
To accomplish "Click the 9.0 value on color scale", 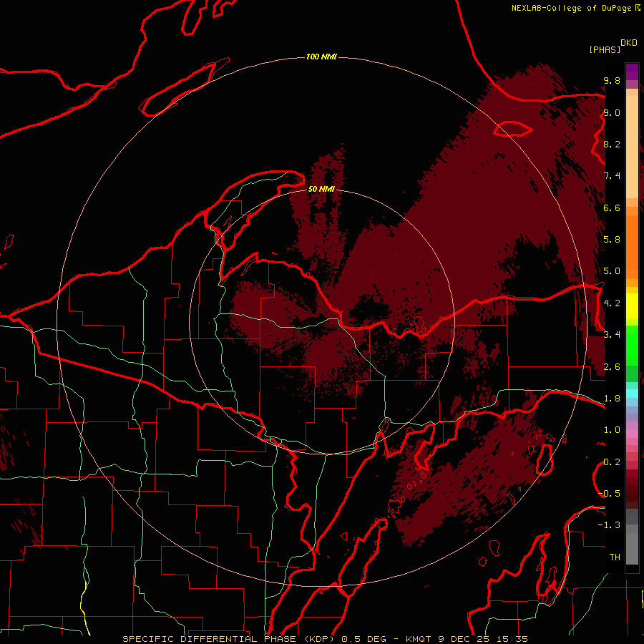I will tap(612, 112).
